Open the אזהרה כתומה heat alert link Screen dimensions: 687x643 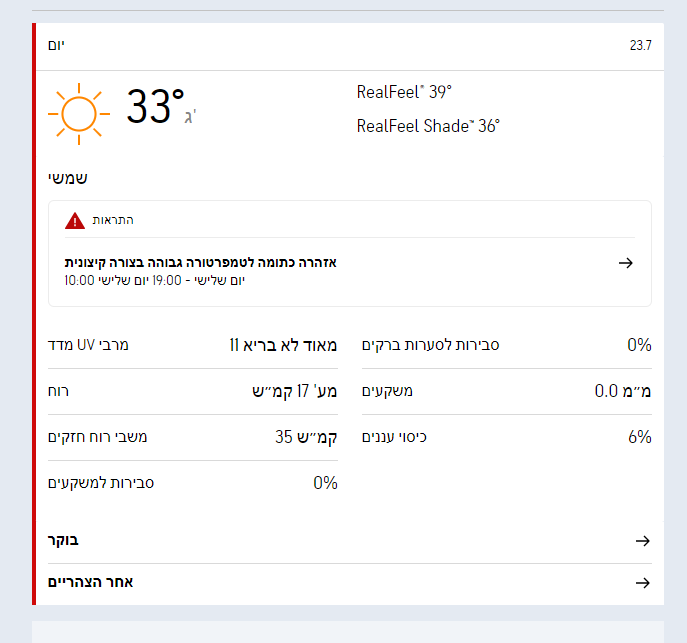[201, 262]
